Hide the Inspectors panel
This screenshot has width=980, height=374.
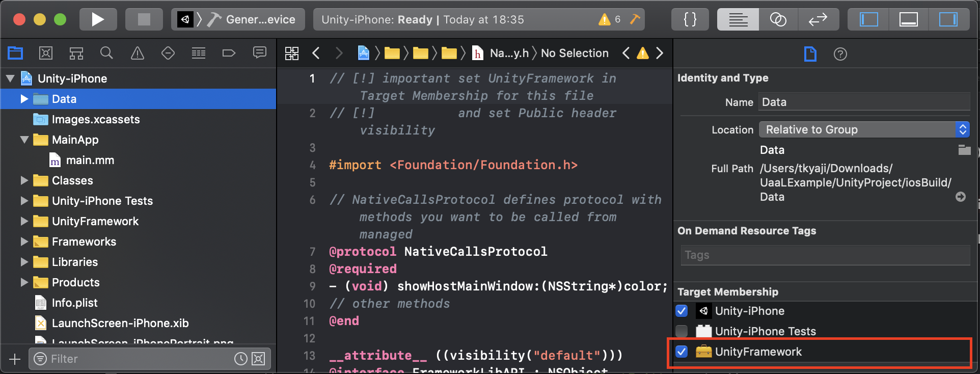(948, 19)
